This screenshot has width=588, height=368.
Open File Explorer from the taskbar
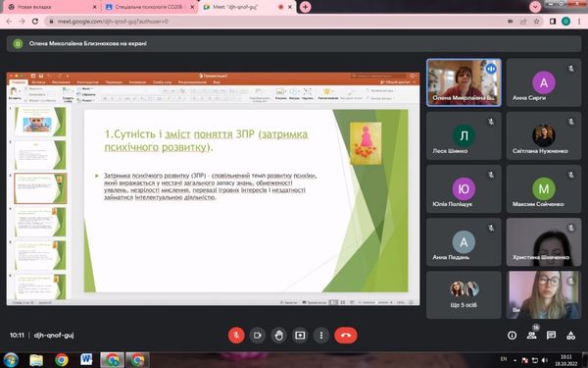point(36,360)
